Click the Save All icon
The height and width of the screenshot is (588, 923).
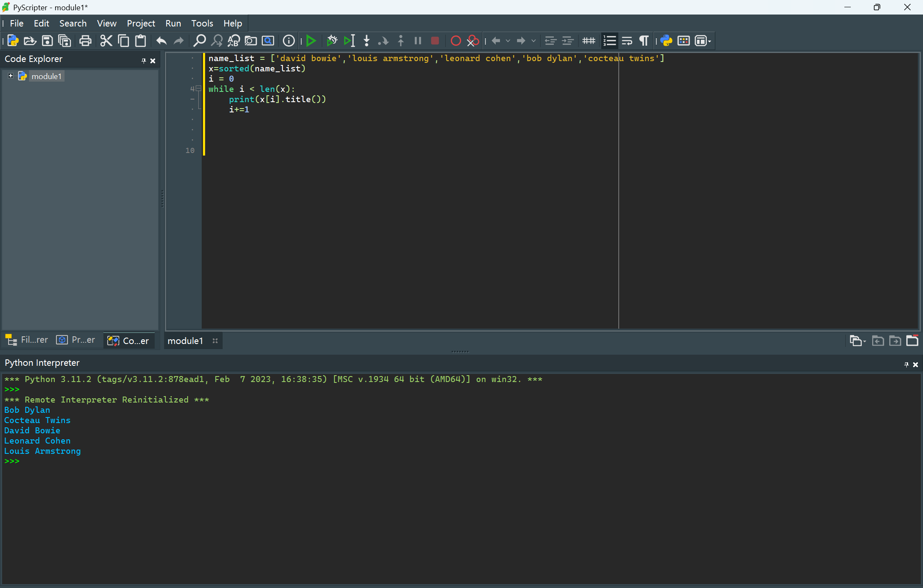pyautogui.click(x=65, y=41)
